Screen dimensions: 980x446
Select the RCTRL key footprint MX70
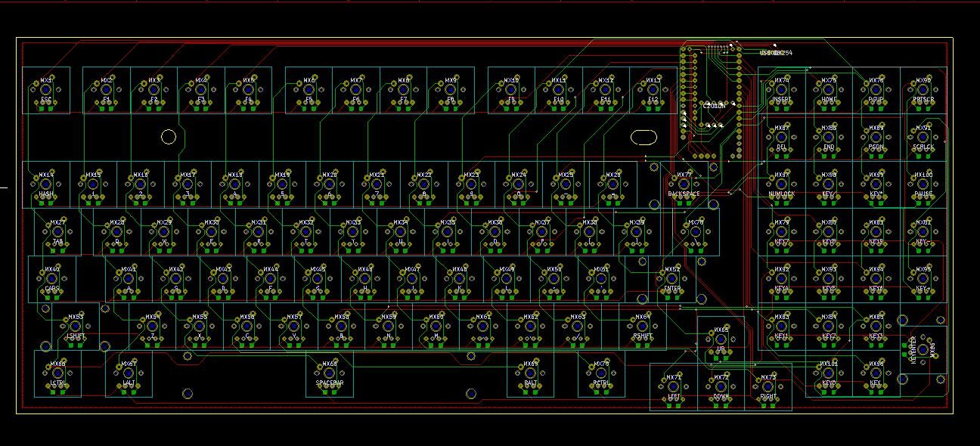601,373
